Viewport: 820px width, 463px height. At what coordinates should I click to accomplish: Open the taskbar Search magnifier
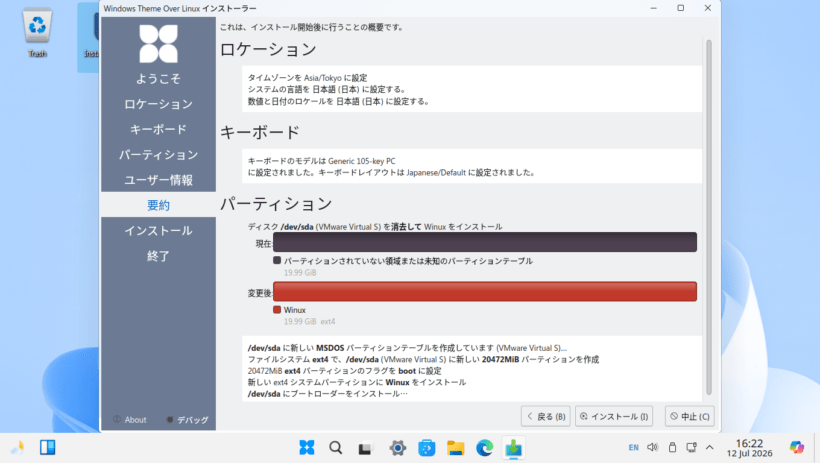[336, 448]
